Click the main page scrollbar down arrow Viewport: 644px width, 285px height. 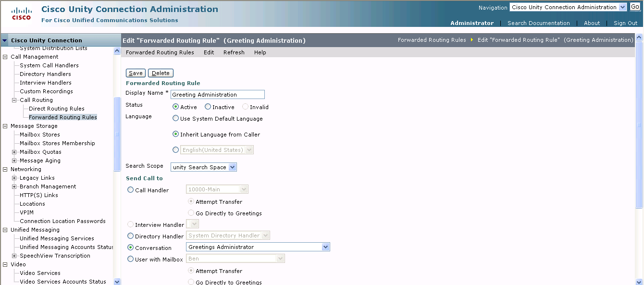click(639, 281)
